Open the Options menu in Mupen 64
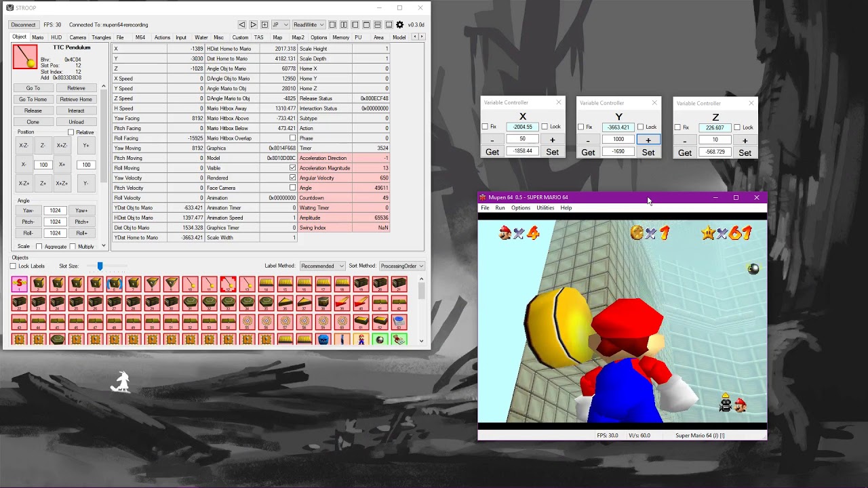 (521, 208)
